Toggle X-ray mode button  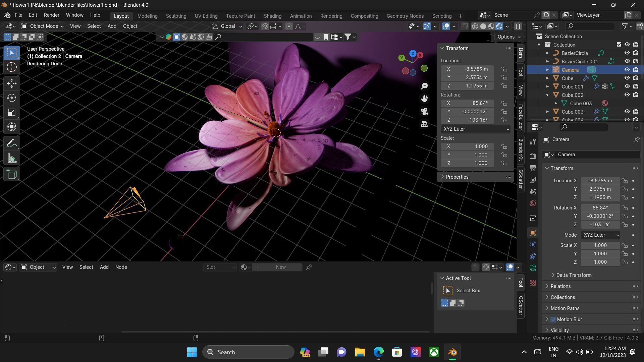(464, 26)
